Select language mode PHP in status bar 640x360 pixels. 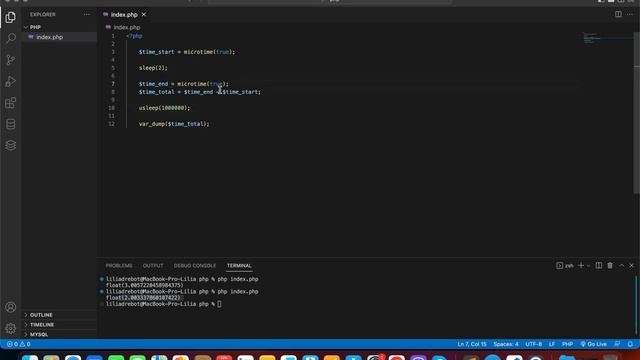click(567, 344)
